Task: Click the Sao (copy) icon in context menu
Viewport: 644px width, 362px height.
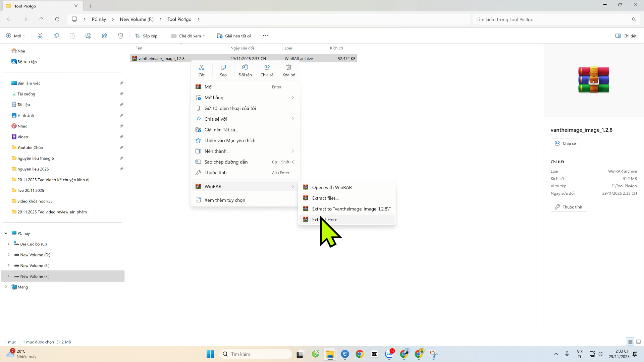Action: [x=223, y=70]
